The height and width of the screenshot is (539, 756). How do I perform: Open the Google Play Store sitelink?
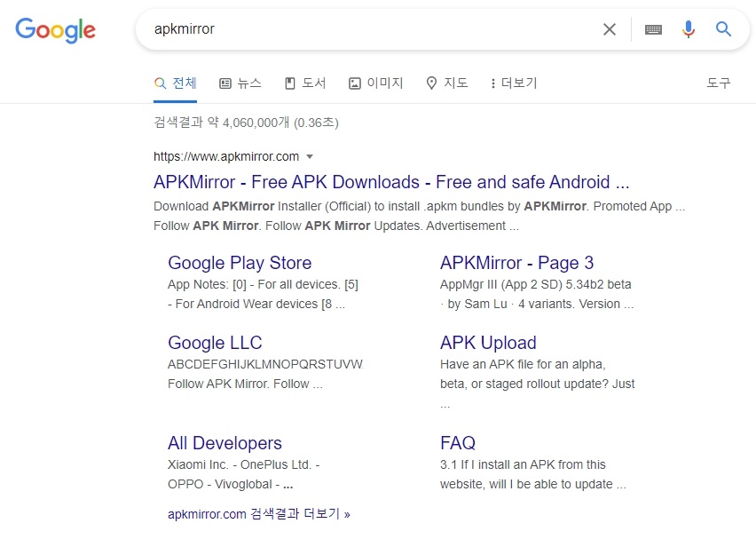click(240, 263)
